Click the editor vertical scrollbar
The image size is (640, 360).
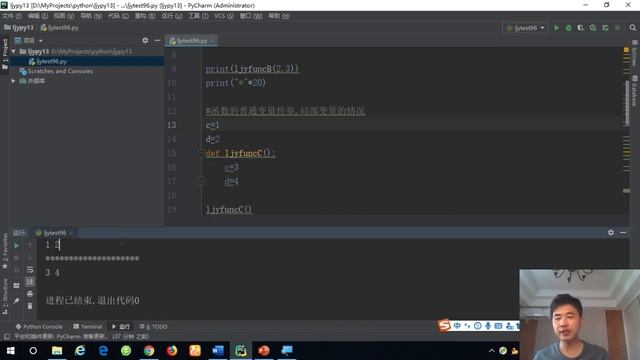(627, 104)
